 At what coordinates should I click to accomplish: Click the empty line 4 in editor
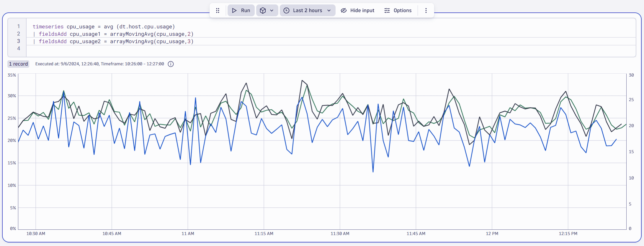(331, 49)
